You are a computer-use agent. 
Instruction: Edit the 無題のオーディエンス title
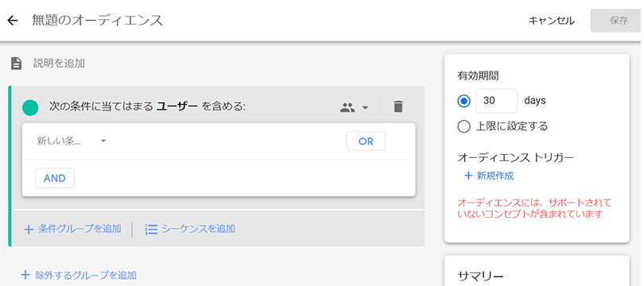[x=97, y=21]
